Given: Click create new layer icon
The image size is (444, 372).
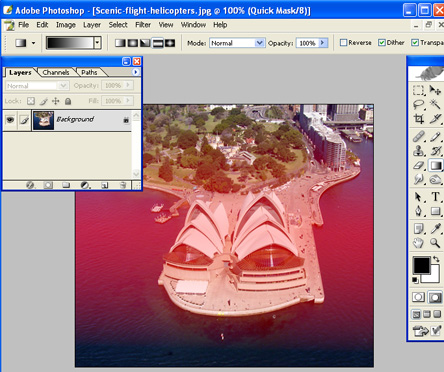Looking at the screenshot, I should [105, 185].
